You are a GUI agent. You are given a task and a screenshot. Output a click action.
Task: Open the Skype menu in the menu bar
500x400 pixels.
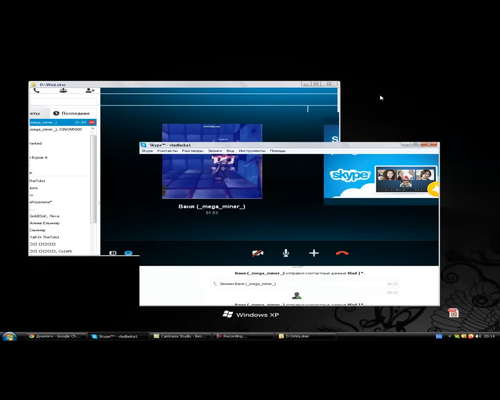pyautogui.click(x=147, y=151)
